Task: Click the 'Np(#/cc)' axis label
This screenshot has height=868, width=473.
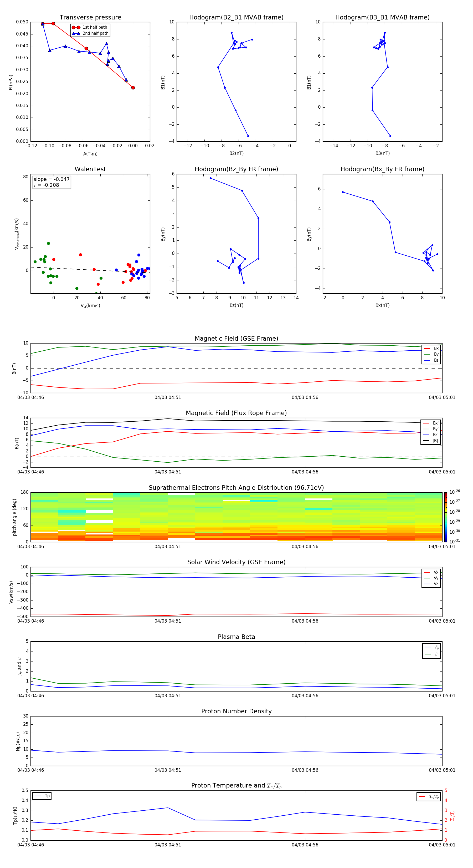Action: (18, 741)
